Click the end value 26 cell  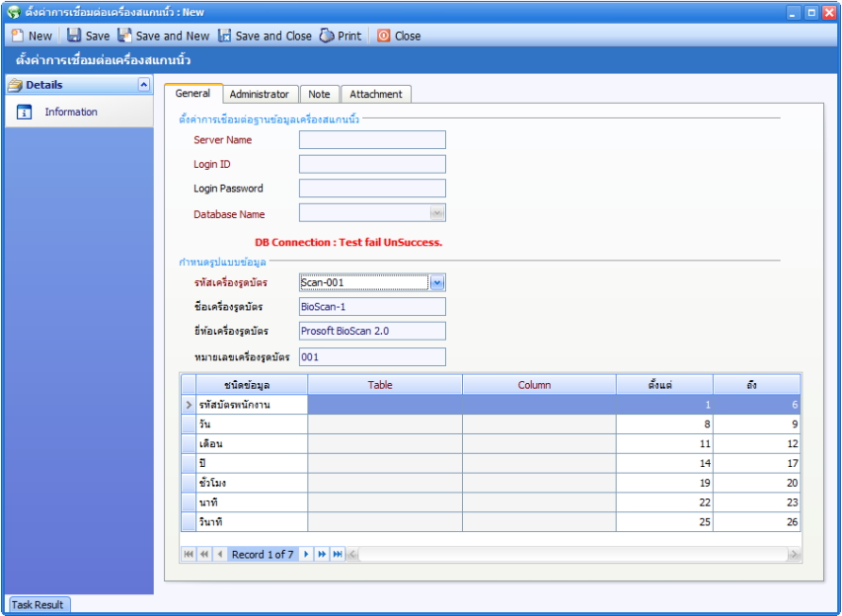[x=756, y=521]
